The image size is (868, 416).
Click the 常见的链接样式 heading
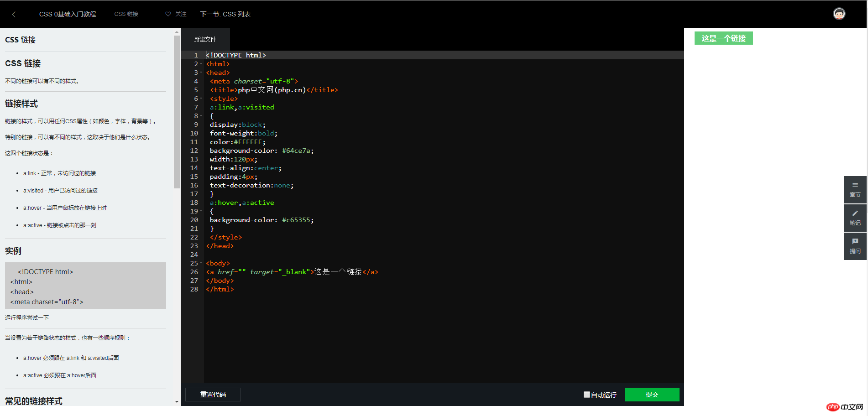coord(34,400)
